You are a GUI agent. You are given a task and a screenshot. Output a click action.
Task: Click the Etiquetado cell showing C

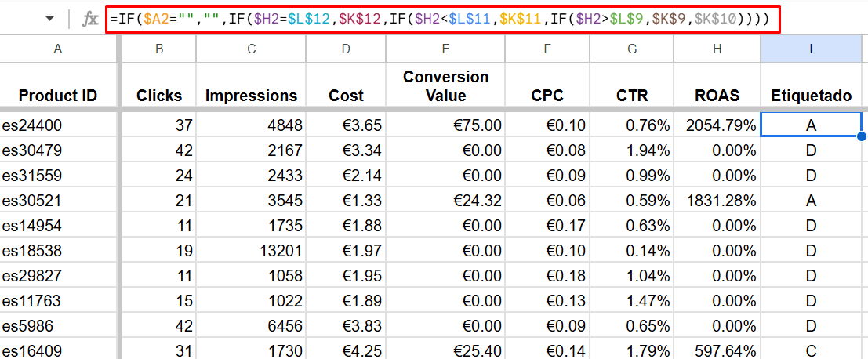(x=811, y=351)
